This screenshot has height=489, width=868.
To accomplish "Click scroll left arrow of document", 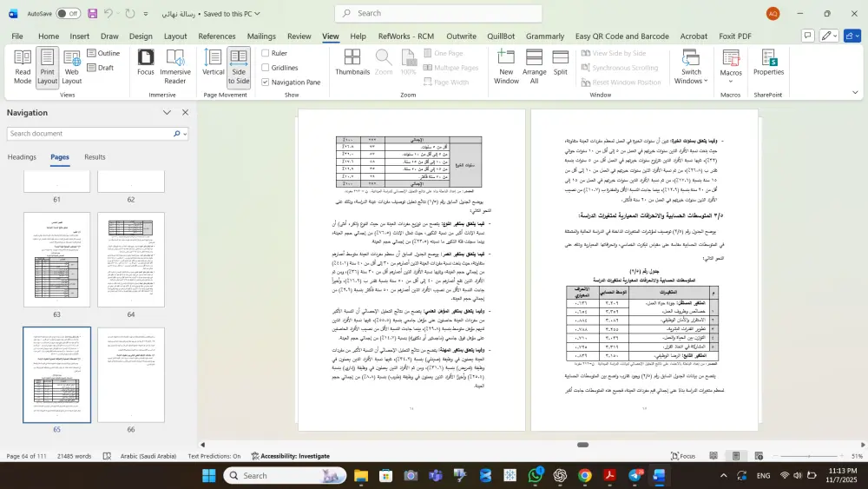I will pyautogui.click(x=202, y=445).
